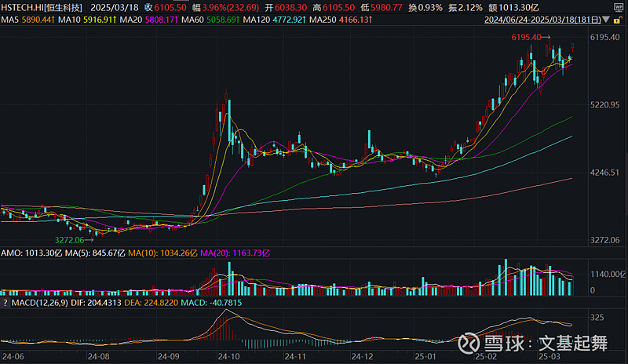Click the volume MA(20): 1163.73亿 label
This screenshot has width=628, height=364.
click(235, 253)
